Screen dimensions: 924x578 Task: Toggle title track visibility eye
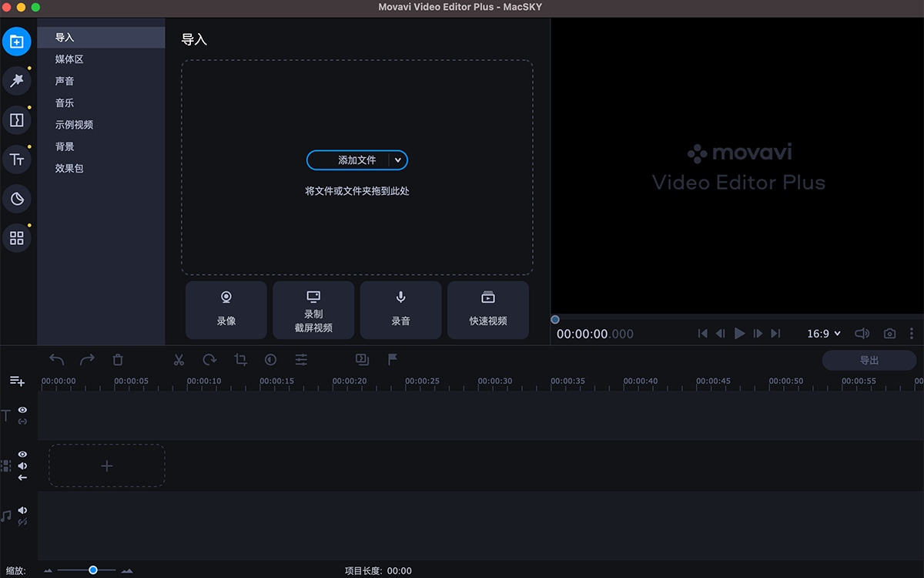coord(22,410)
